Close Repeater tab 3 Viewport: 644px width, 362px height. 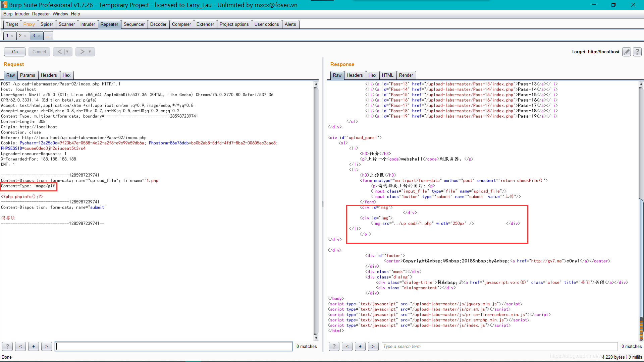[x=39, y=36]
